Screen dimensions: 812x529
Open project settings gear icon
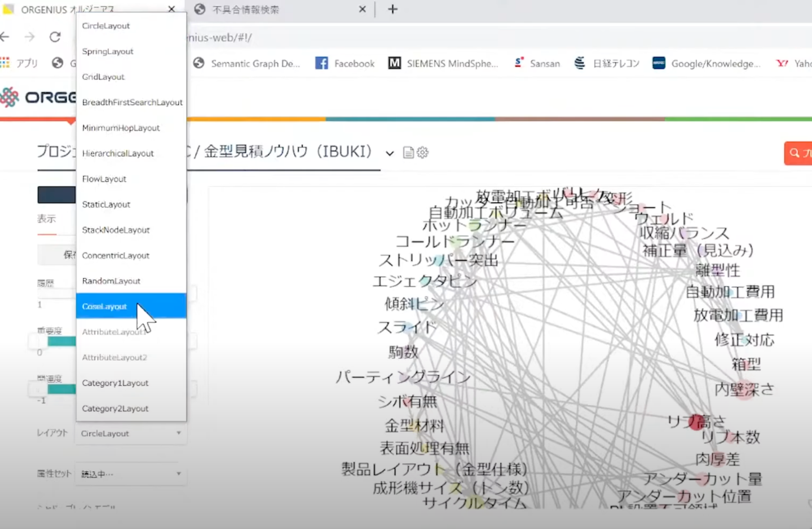pyautogui.click(x=422, y=152)
